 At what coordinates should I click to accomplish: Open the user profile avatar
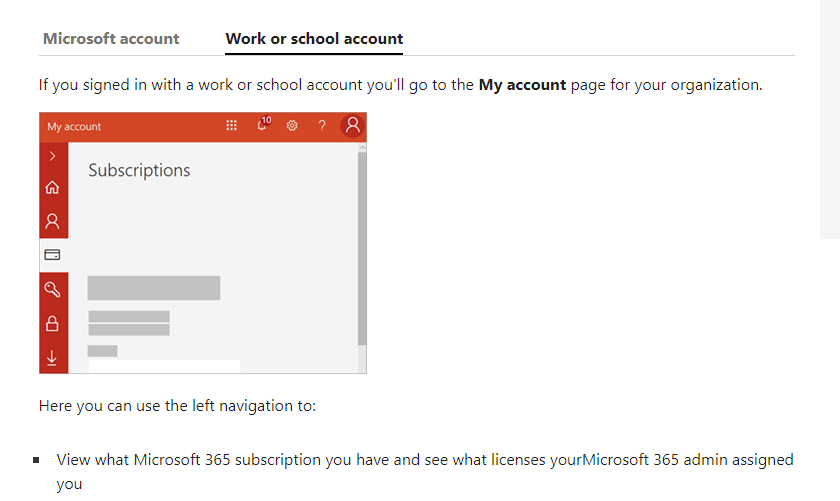352,126
